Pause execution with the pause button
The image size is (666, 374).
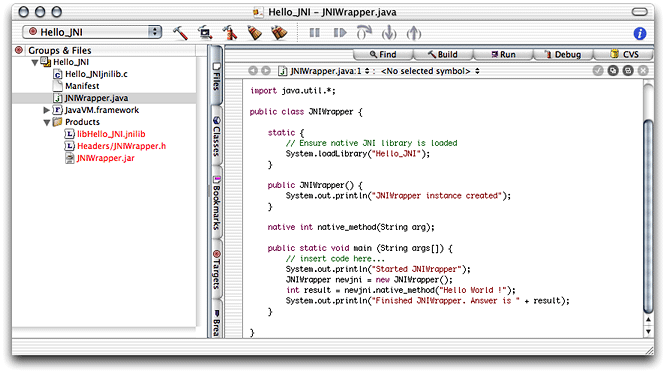click(314, 33)
